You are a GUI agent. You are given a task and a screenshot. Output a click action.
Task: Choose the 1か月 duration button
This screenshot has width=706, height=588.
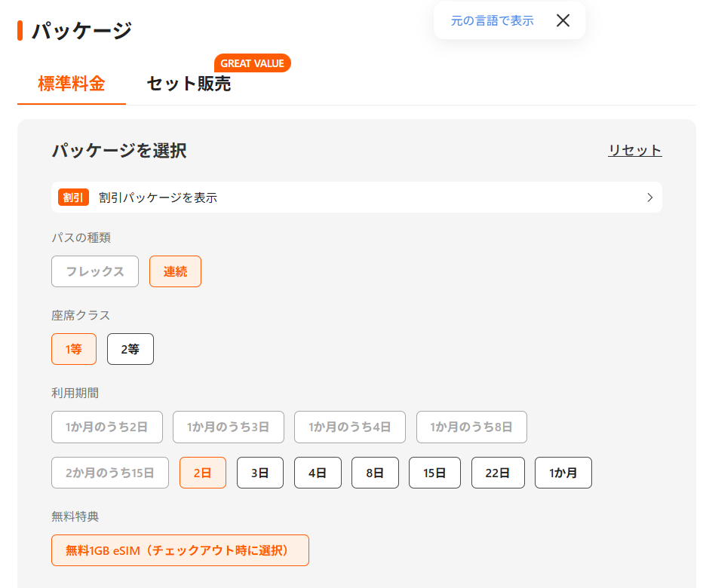tap(563, 473)
